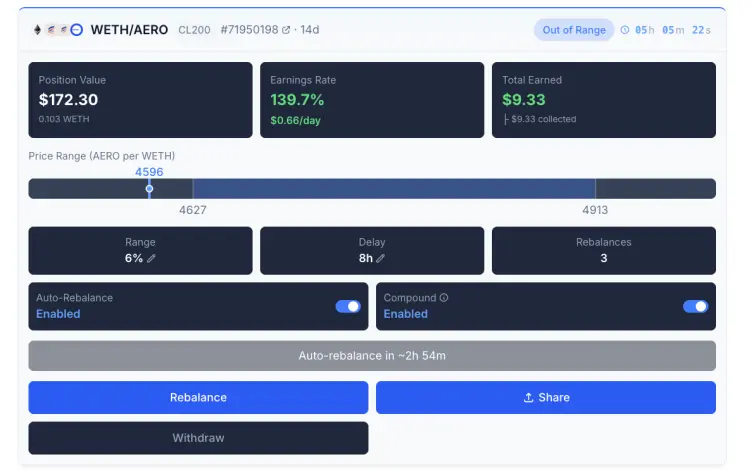Viewport: 754px width, 471px height.
Task: Click the Ethereum token icon
Action: (38, 30)
